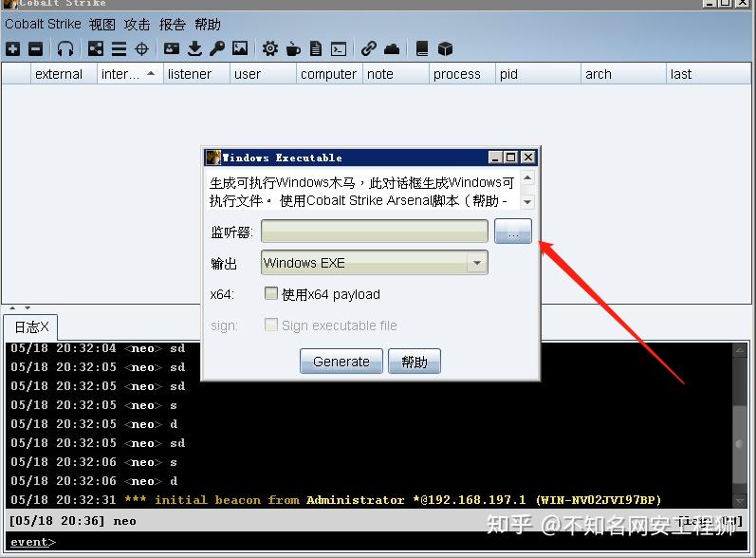Open scripted web delivery terminal icon
The image size is (756, 558).
(339, 48)
